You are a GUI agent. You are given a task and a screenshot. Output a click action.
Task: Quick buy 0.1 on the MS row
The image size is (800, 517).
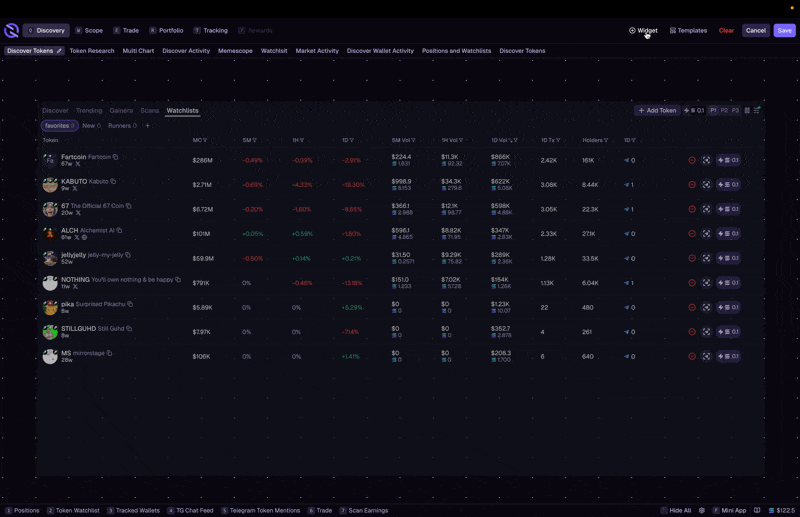[x=728, y=356]
